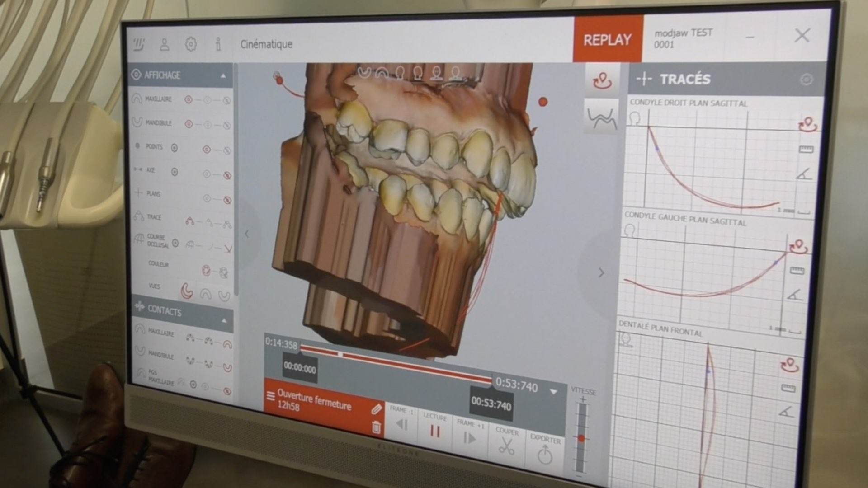Delete recording with the trash icon

point(376,427)
